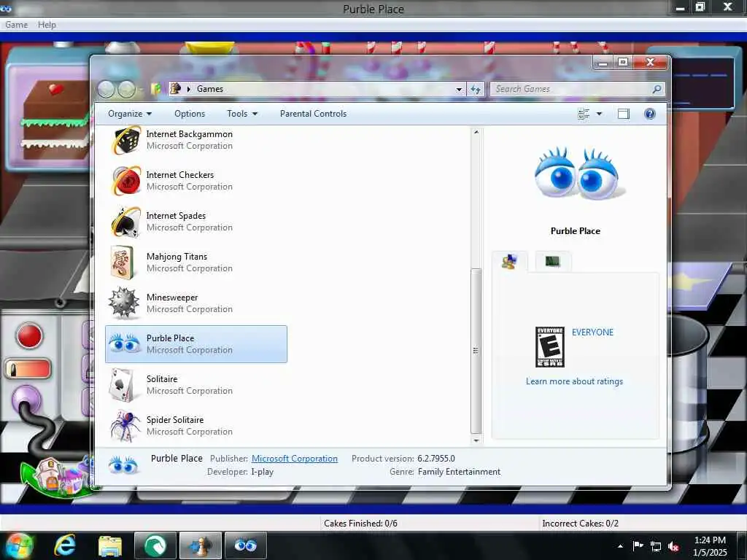
Task: Show hidden tray icons arrow
Action: 620,546
